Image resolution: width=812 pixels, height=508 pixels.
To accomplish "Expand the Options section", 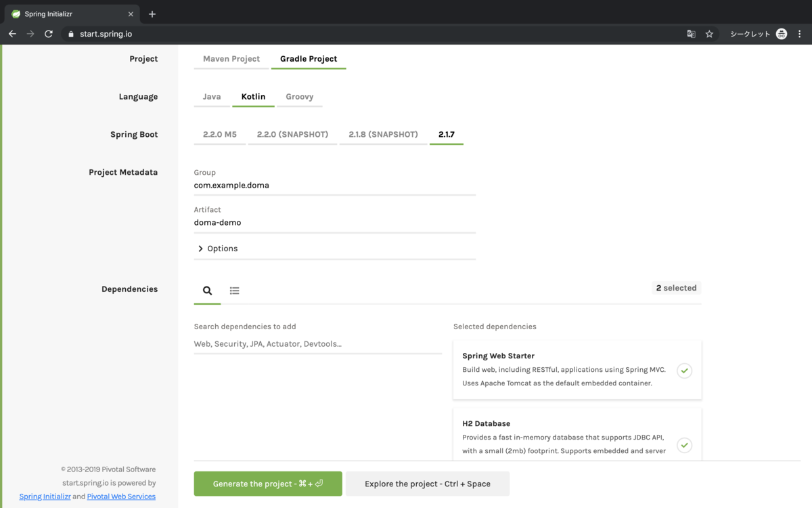I will (218, 249).
